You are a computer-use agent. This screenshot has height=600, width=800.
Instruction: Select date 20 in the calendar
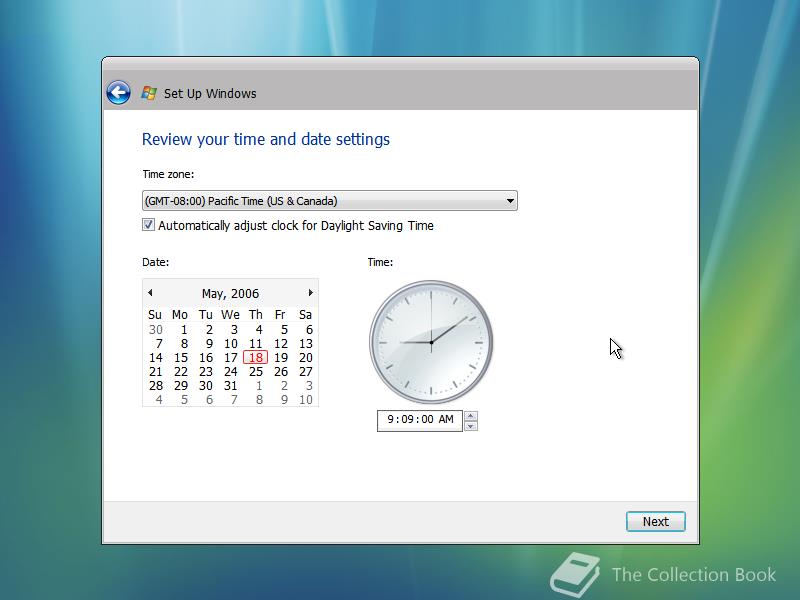(x=306, y=358)
